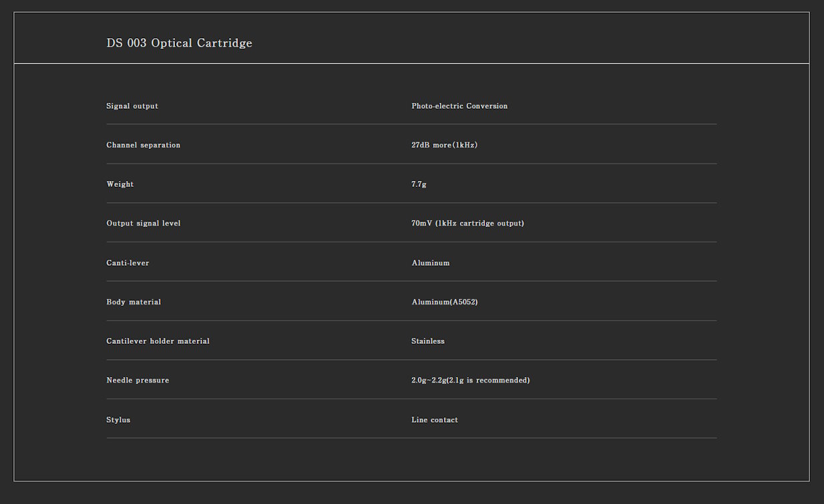Screen dimensions: 824x504
Task: Select the Canti-lever label
Action: pos(128,263)
